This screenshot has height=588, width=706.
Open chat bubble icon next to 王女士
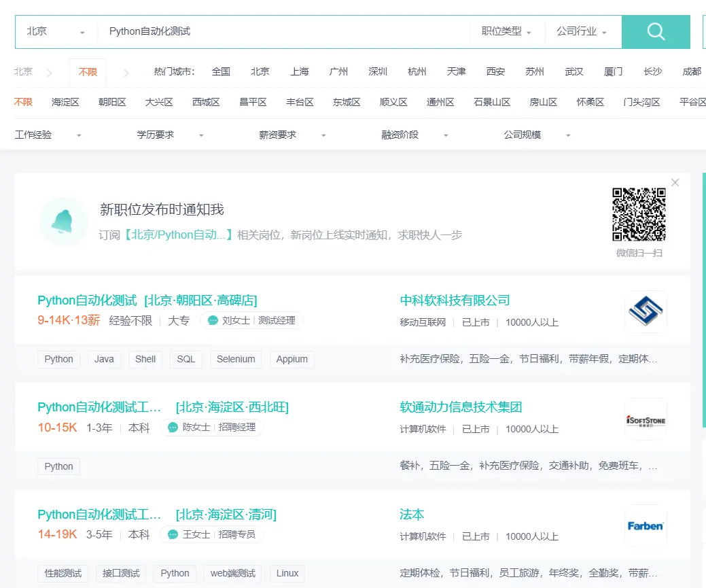(173, 534)
